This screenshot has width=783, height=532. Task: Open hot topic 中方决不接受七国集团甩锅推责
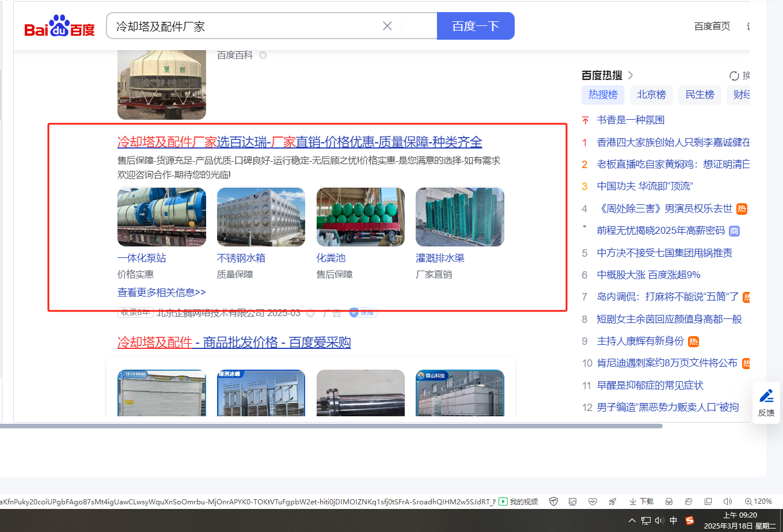coord(665,253)
